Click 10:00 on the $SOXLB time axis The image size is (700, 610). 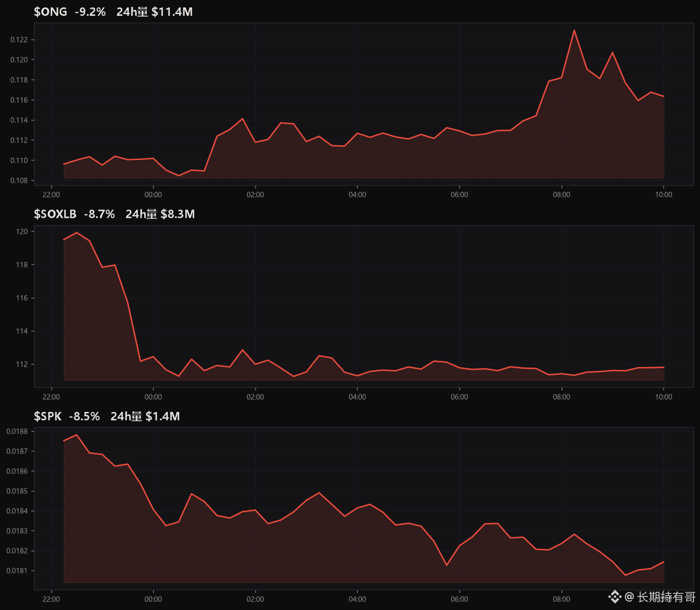point(663,397)
